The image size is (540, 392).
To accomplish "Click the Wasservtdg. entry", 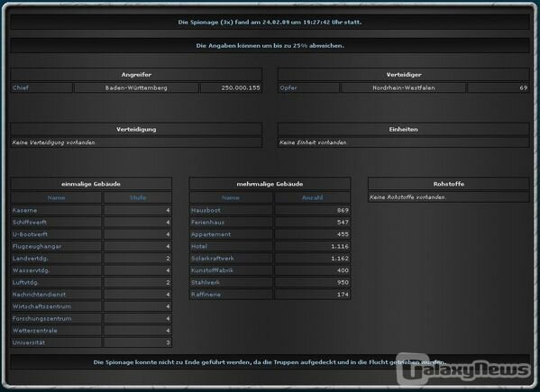I will [31, 270].
